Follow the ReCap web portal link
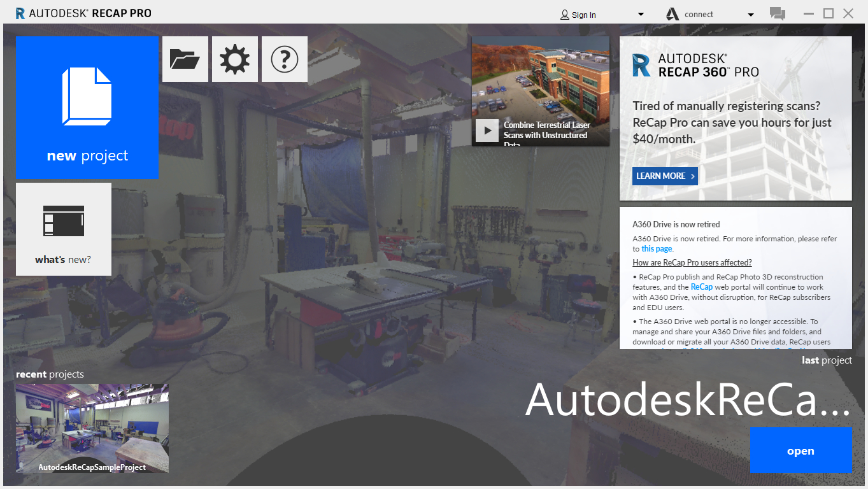 702,287
